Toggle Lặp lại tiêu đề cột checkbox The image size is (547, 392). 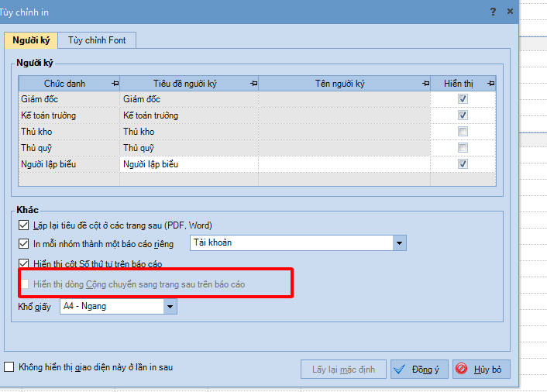[23, 225]
